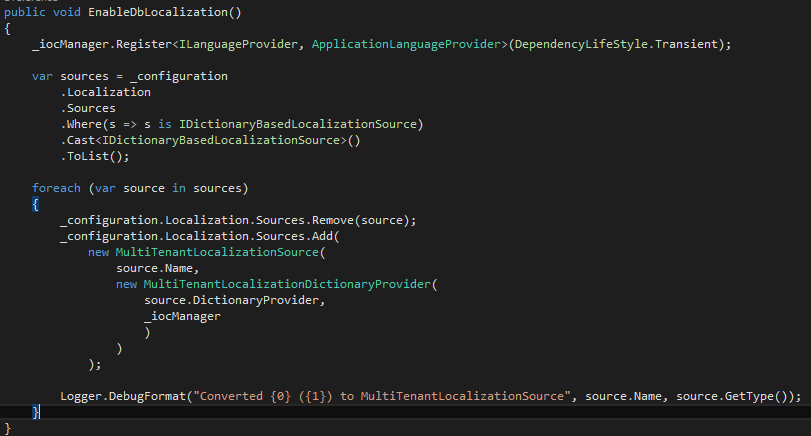Click the in keyword of the foreach loop
811x436 pixels.
[179, 188]
